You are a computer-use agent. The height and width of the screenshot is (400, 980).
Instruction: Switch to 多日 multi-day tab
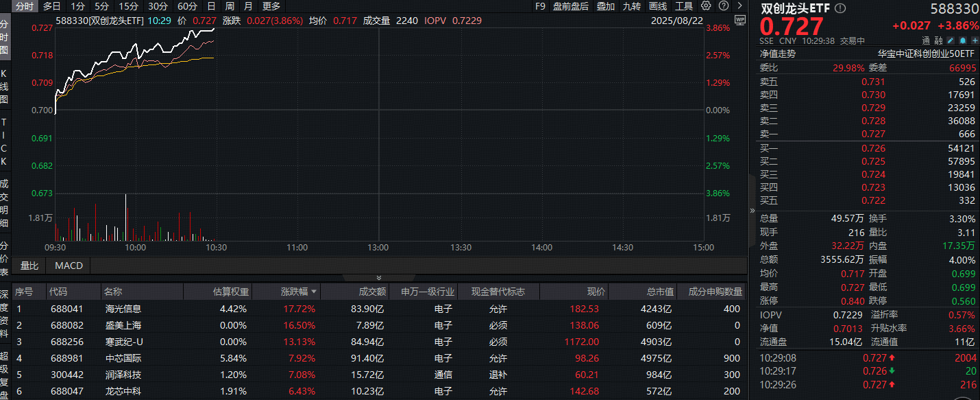point(52,6)
